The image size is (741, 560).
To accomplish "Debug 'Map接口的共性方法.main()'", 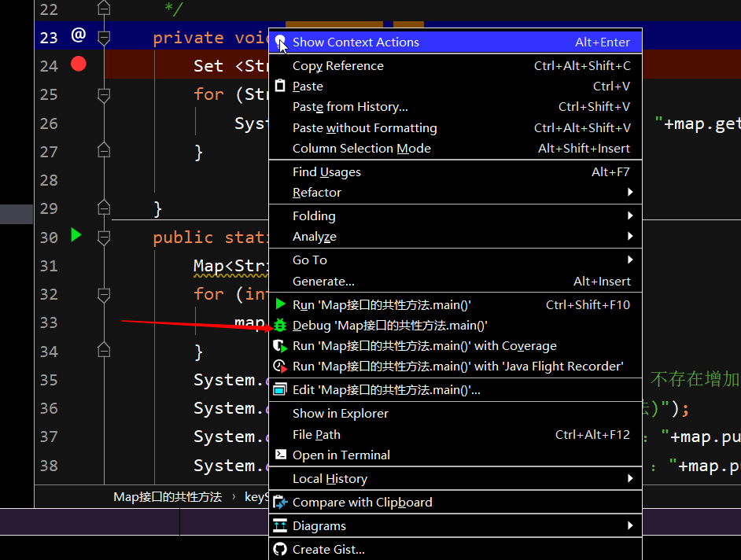I will (455, 325).
